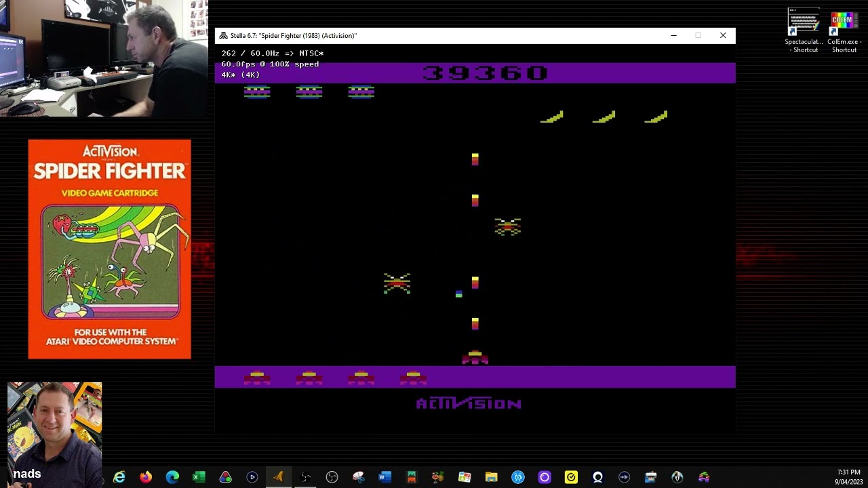
Task: Click the last banana fruit at top right
Action: click(x=656, y=117)
